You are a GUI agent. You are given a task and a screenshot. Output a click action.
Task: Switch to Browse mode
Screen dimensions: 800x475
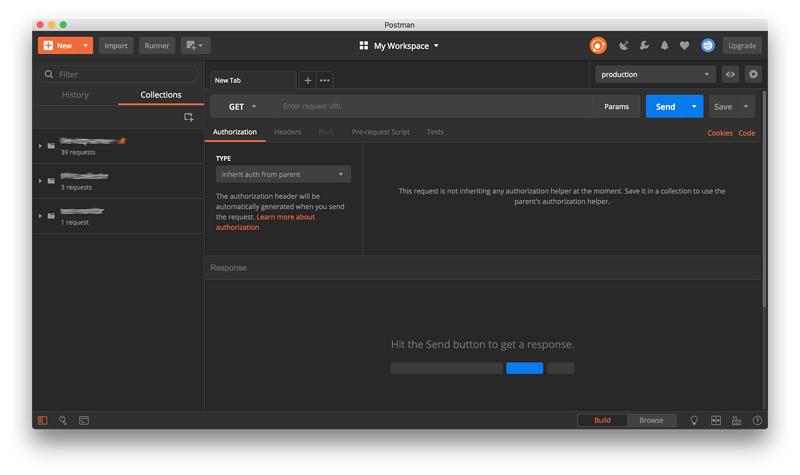point(651,420)
